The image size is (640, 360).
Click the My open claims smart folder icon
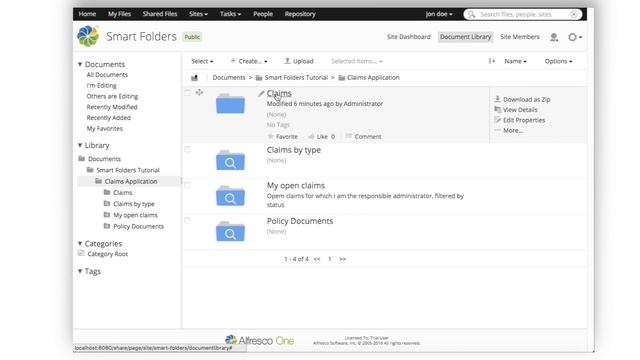point(230,196)
